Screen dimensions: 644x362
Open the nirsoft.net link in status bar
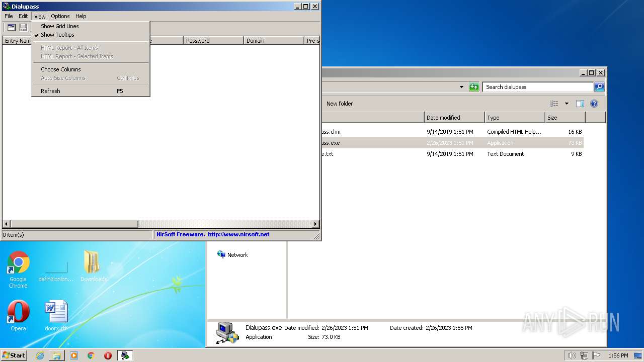click(x=238, y=234)
